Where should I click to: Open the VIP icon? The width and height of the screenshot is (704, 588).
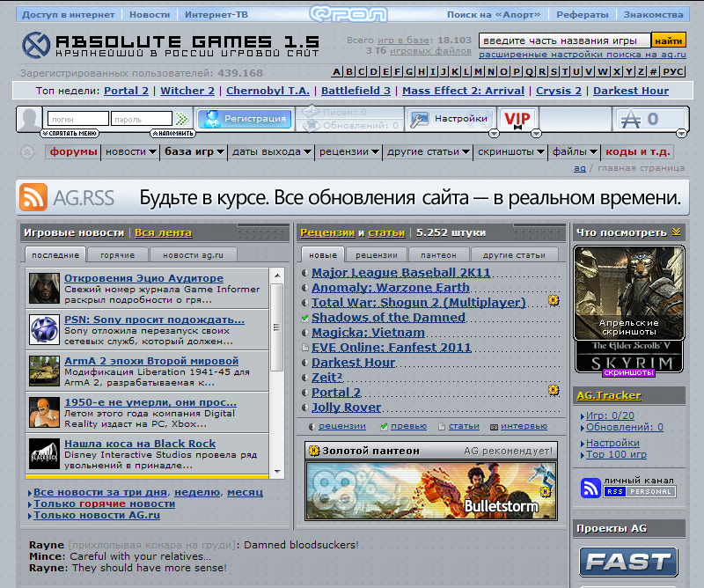click(x=517, y=120)
